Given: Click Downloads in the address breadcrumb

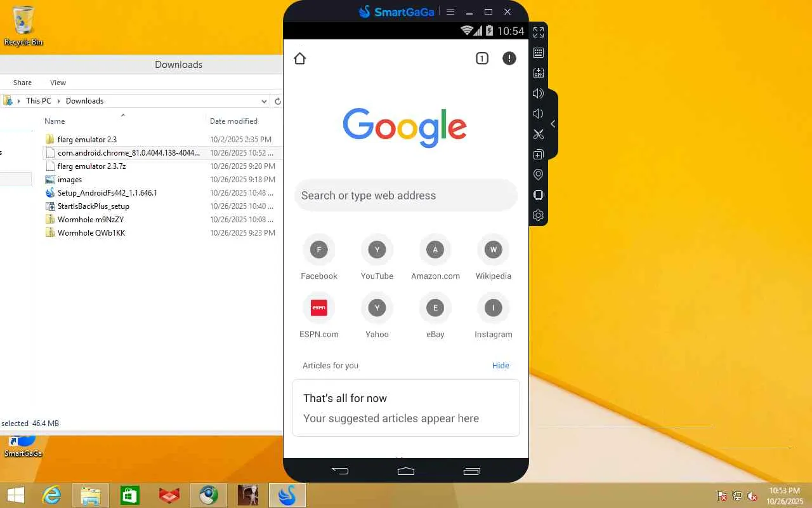Looking at the screenshot, I should pyautogui.click(x=84, y=101).
